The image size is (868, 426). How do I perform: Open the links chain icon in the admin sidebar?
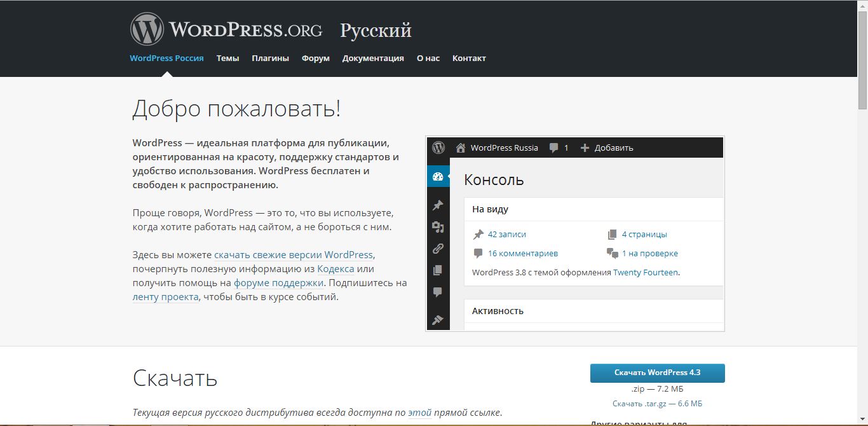tap(438, 249)
